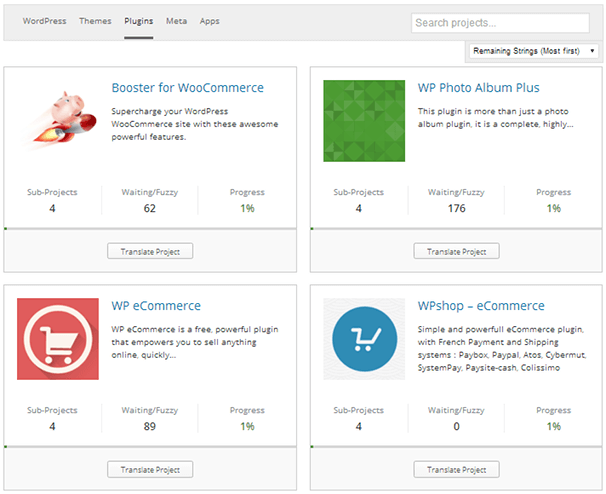Click Translate Project under WP eCommerce
606x494 pixels.
tap(150, 469)
